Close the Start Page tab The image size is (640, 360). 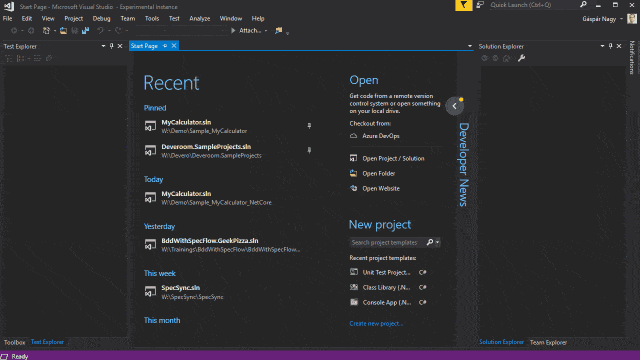174,46
